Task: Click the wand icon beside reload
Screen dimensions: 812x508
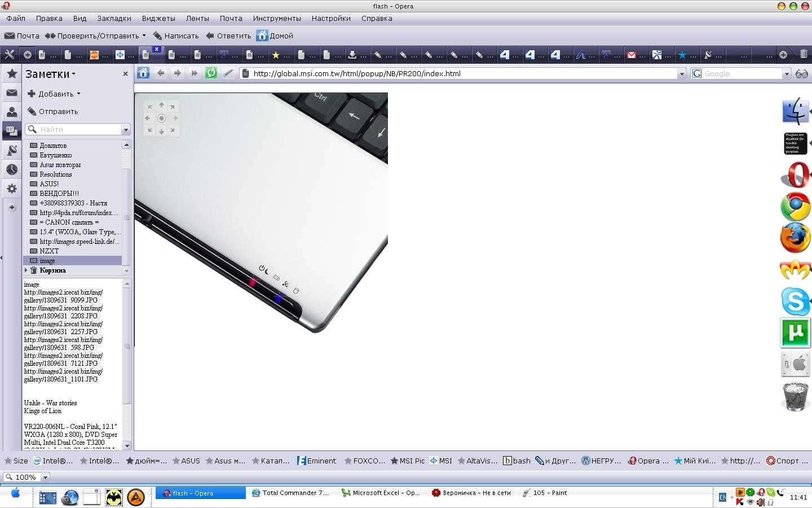Action: (x=228, y=73)
